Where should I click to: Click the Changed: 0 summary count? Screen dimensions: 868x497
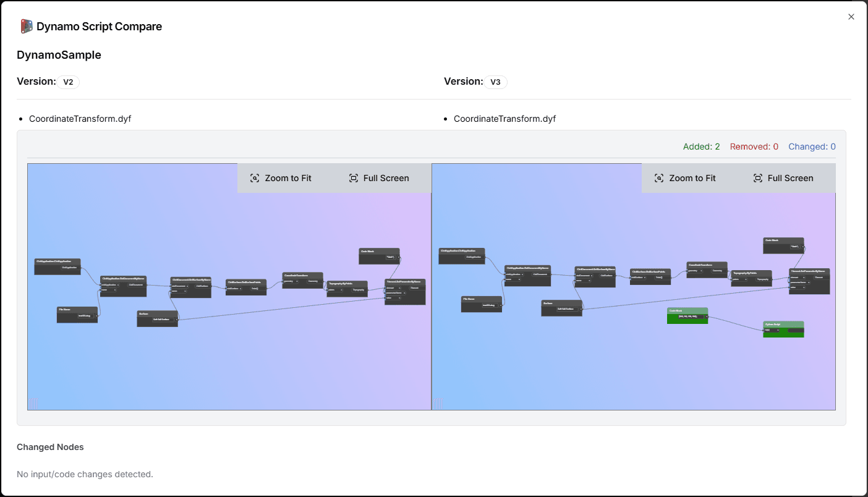click(812, 147)
